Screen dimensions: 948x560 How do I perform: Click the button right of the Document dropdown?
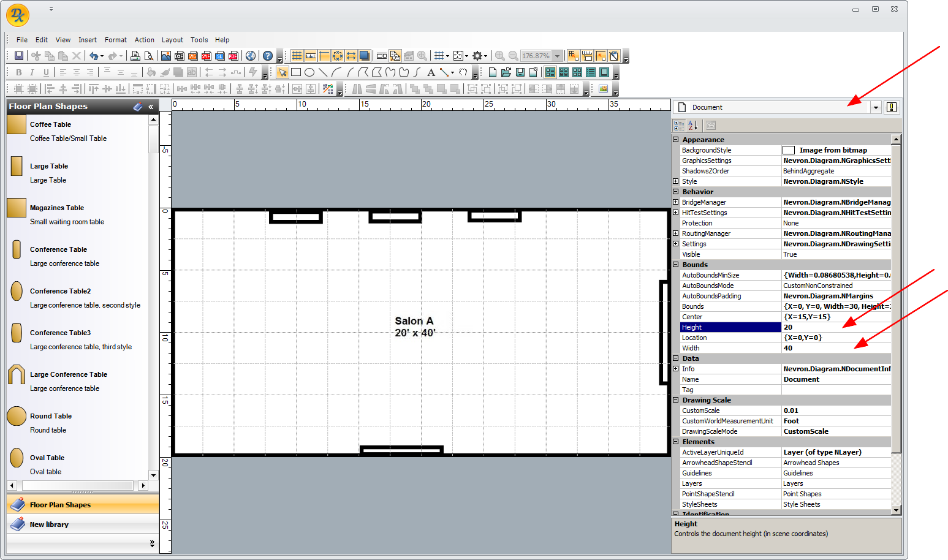pos(892,107)
